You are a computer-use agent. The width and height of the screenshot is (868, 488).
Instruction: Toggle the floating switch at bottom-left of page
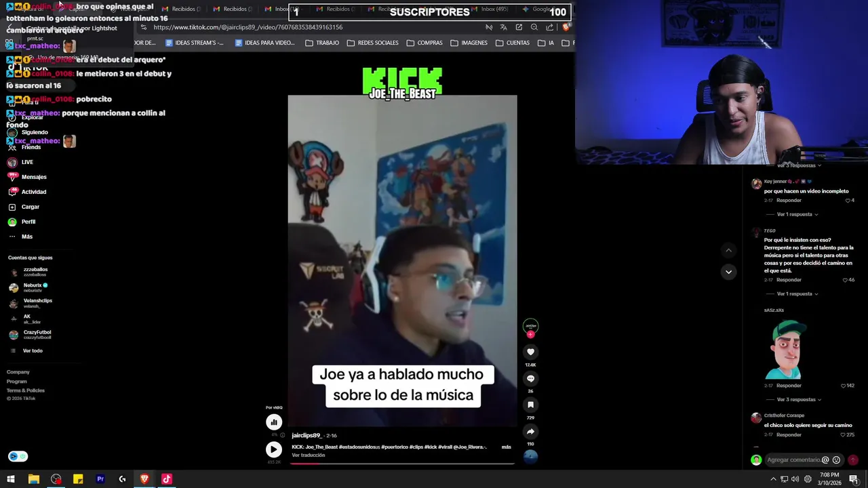click(18, 456)
